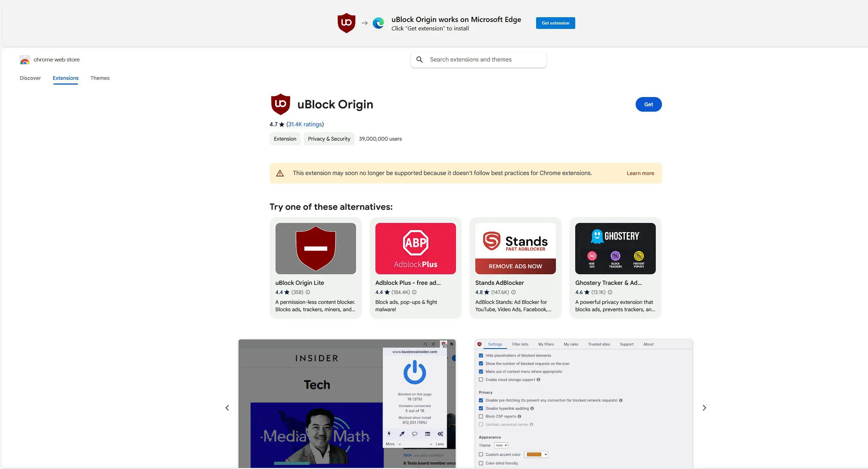Click the search magnifier icon

tap(419, 59)
